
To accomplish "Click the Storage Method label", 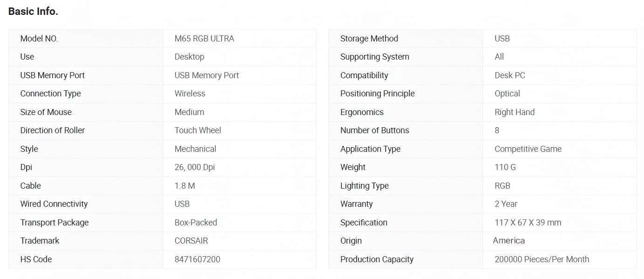I will point(369,39).
